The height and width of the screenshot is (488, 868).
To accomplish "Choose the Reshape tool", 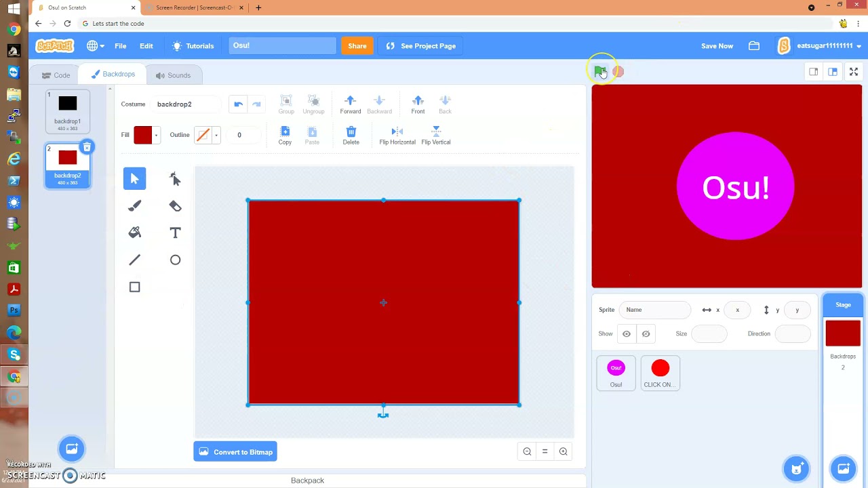I will 175,179.
